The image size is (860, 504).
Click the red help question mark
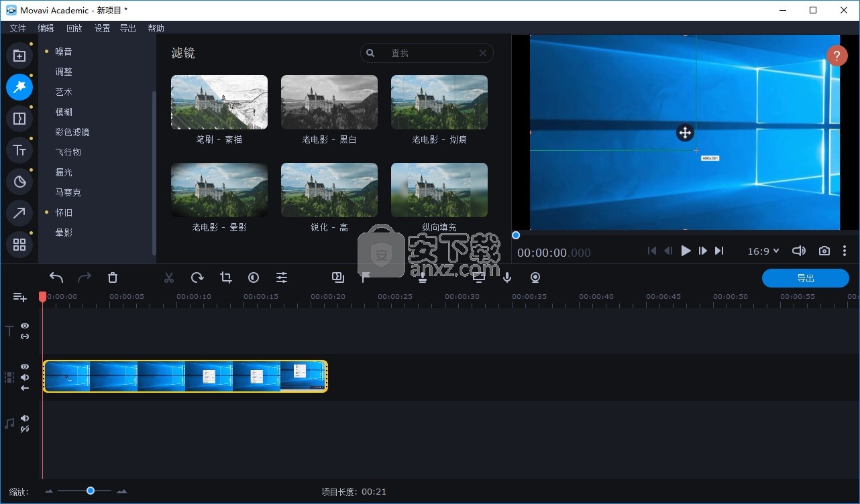(x=837, y=56)
